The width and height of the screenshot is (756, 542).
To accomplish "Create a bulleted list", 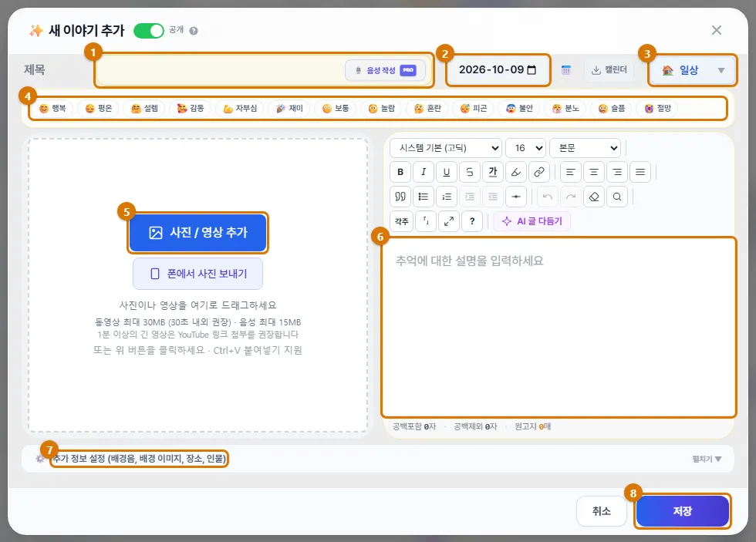I will [424, 197].
